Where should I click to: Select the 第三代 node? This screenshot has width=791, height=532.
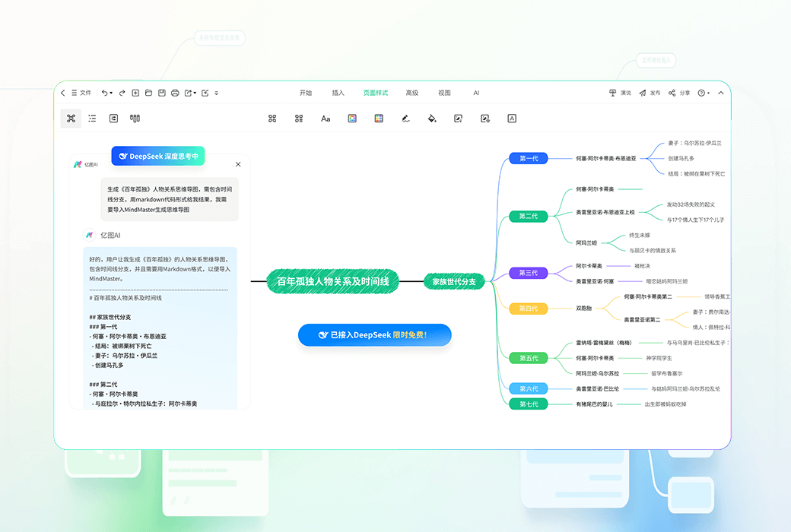pyautogui.click(x=529, y=273)
